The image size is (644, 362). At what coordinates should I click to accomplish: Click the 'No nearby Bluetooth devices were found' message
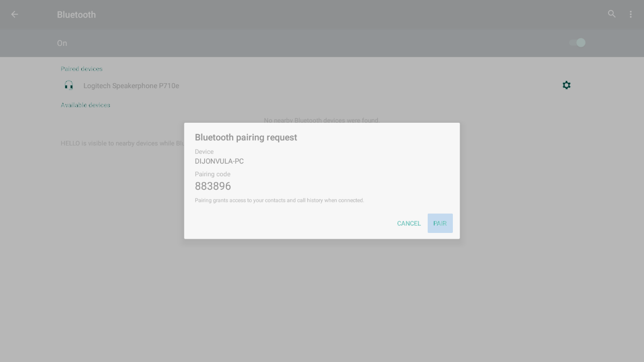coord(322,120)
